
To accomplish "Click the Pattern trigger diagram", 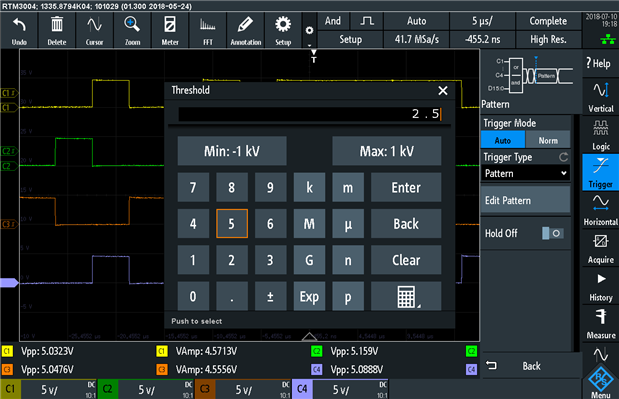I will point(530,76).
